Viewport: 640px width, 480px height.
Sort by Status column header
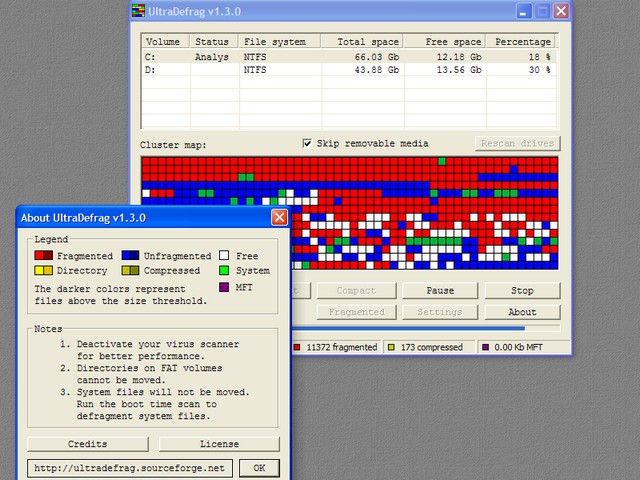[x=214, y=42]
